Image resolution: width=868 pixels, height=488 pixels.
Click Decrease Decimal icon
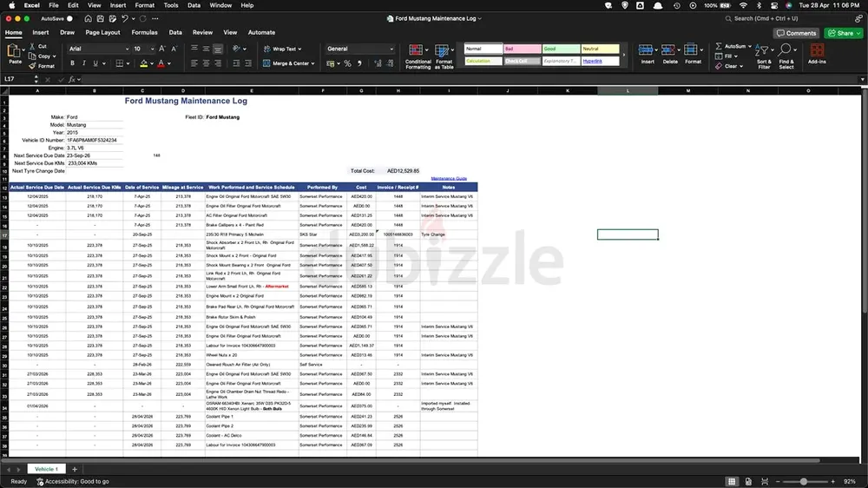pos(390,63)
